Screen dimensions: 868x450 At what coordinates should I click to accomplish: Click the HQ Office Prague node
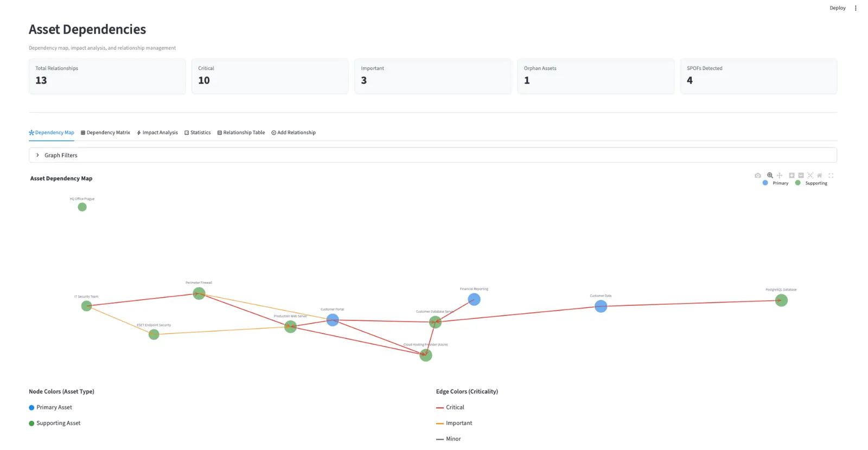(82, 207)
